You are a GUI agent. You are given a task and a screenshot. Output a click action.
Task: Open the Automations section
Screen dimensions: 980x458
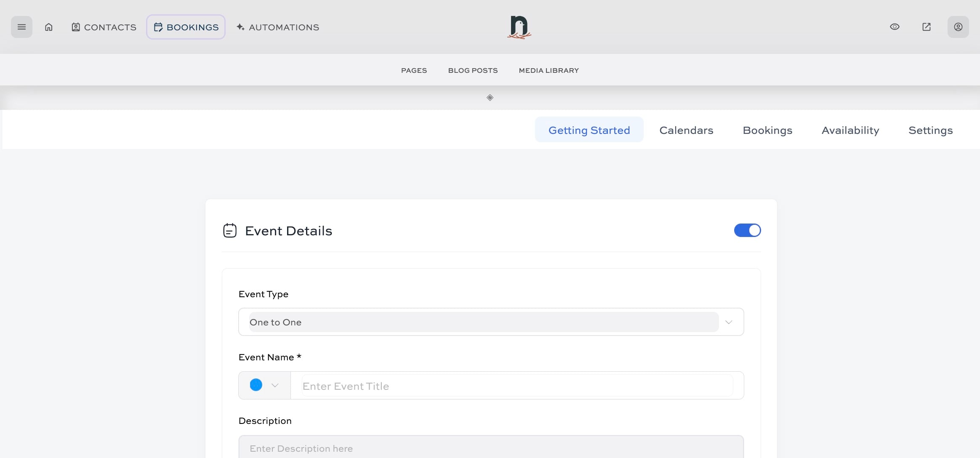pyautogui.click(x=278, y=27)
